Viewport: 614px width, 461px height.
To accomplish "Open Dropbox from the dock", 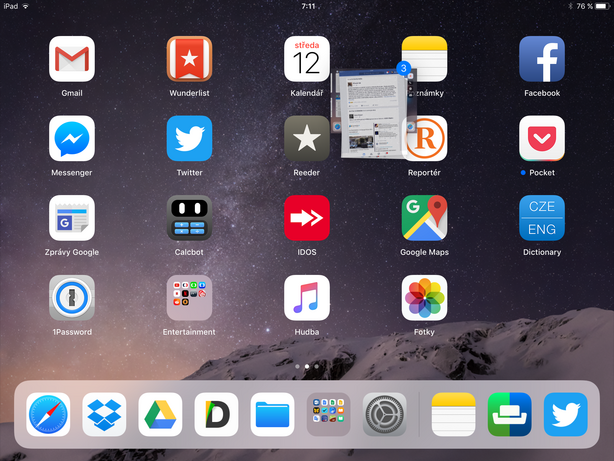I will 104,414.
